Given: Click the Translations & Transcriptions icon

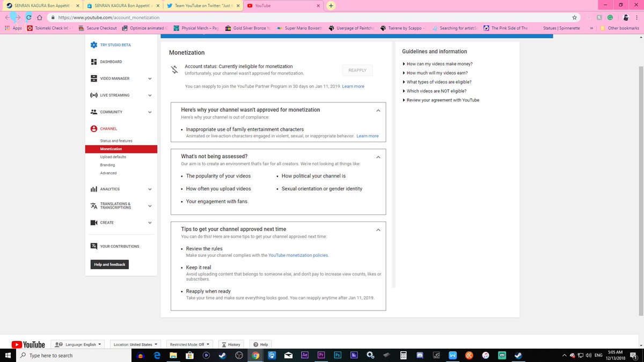Looking at the screenshot, I should coord(94,206).
